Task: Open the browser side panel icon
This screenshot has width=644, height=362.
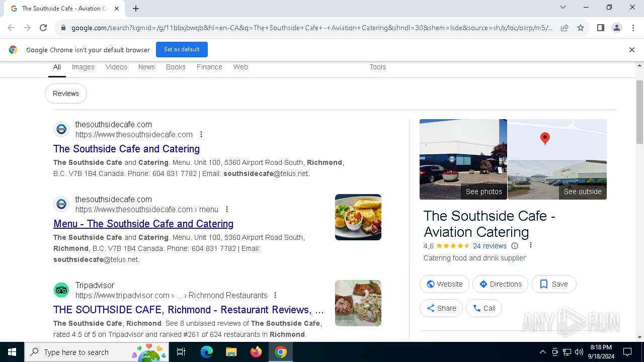Action: (x=600, y=28)
